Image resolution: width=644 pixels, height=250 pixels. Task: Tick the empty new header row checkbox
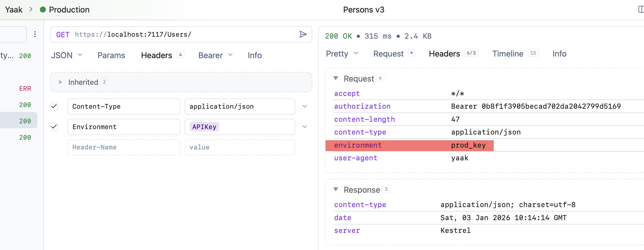click(55, 147)
